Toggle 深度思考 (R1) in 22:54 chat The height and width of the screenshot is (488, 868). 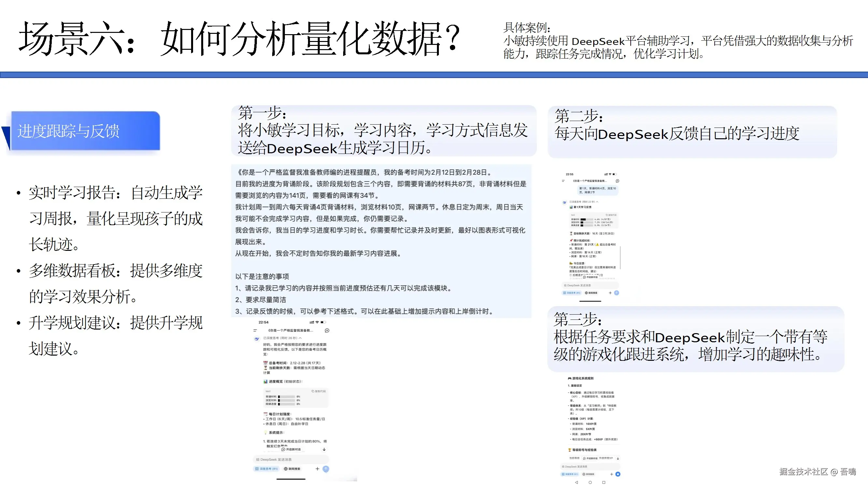pos(266,469)
